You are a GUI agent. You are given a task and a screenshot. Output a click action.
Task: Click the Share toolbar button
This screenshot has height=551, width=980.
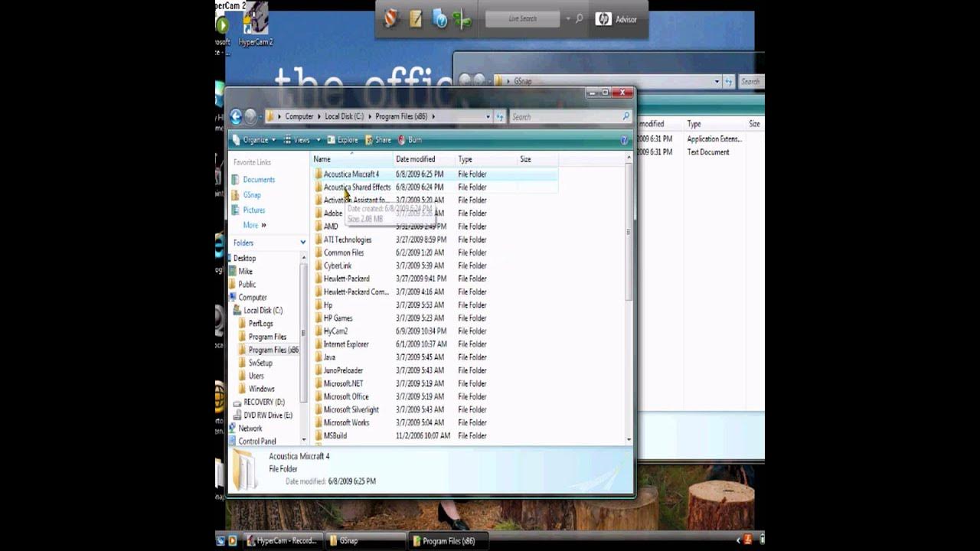click(377, 140)
